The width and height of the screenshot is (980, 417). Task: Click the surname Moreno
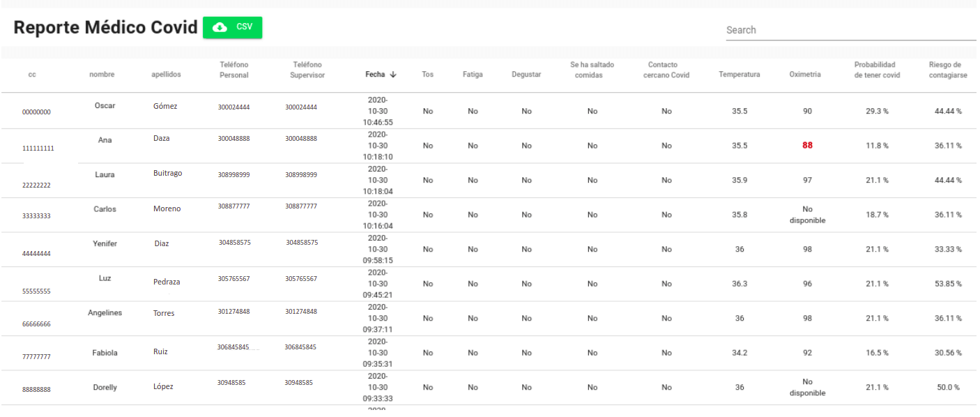coord(167,208)
